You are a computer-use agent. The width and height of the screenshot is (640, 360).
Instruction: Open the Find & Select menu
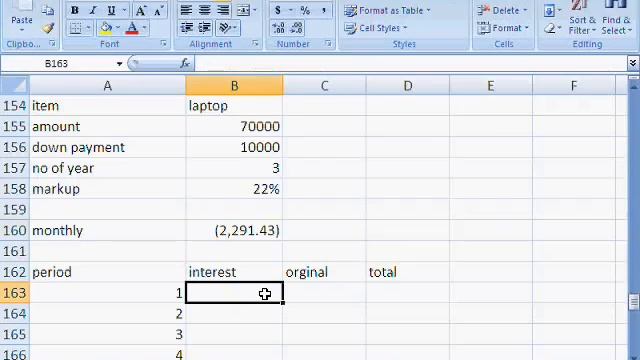coord(616,18)
